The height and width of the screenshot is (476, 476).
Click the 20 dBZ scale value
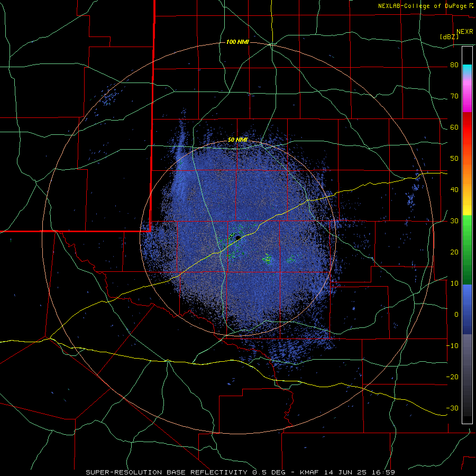click(454, 252)
